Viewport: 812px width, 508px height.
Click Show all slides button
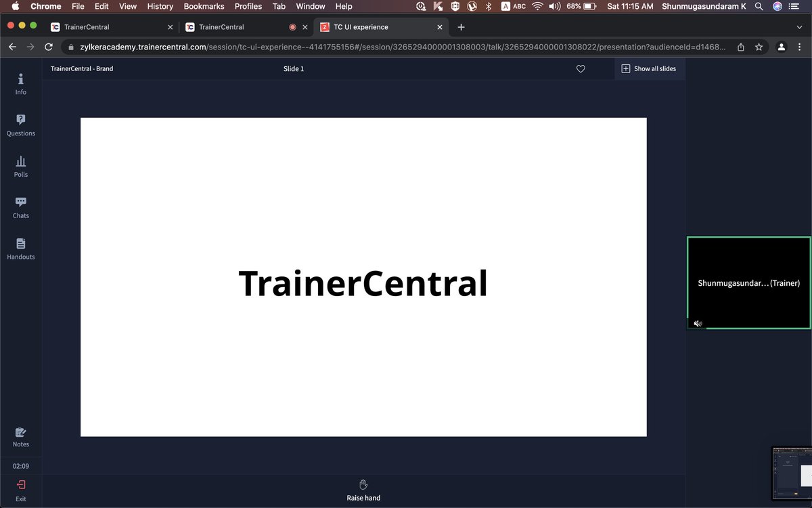click(x=649, y=68)
